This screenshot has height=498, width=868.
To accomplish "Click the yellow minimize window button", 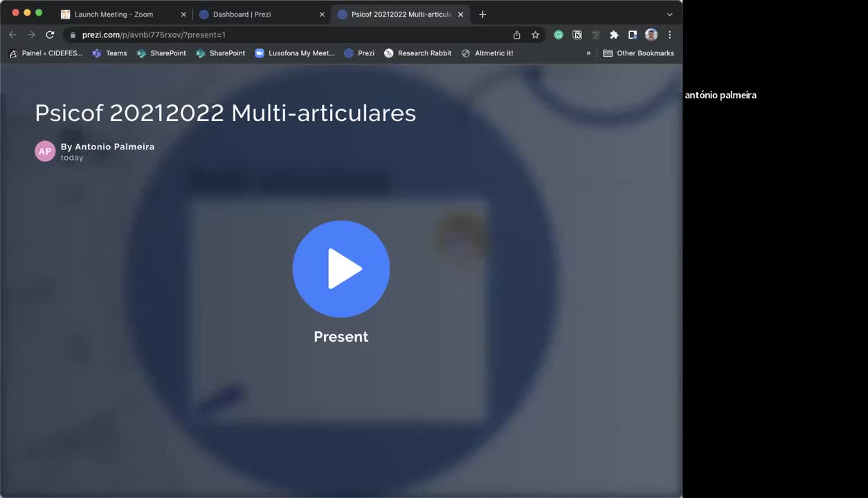I will tap(28, 13).
